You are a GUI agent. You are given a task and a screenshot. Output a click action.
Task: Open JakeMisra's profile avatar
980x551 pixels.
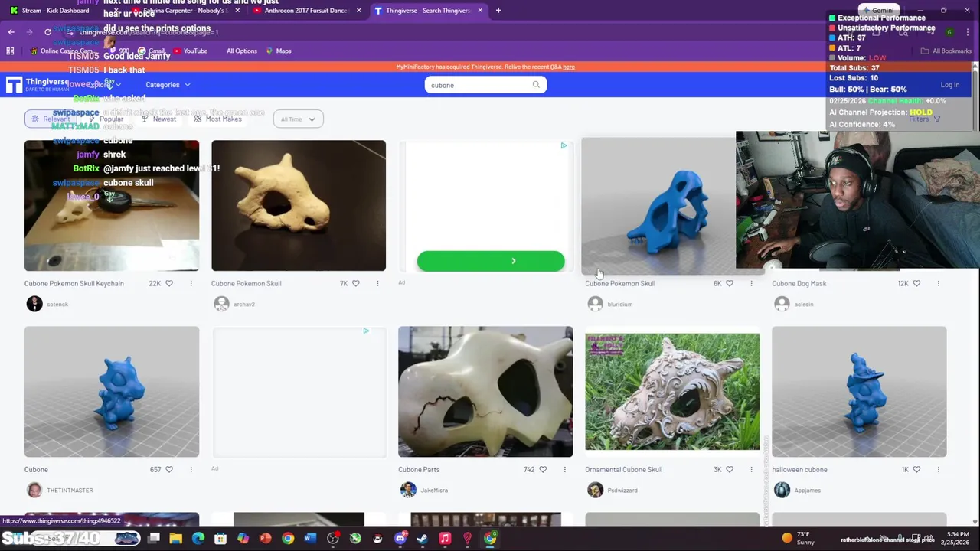408,490
